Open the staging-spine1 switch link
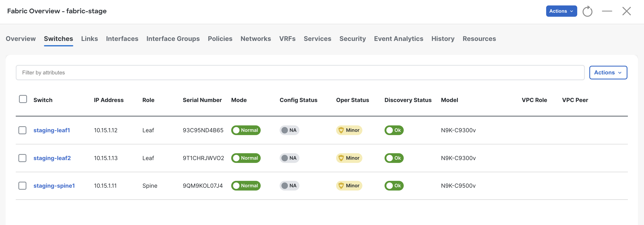This screenshot has width=644, height=225. pos(54,186)
